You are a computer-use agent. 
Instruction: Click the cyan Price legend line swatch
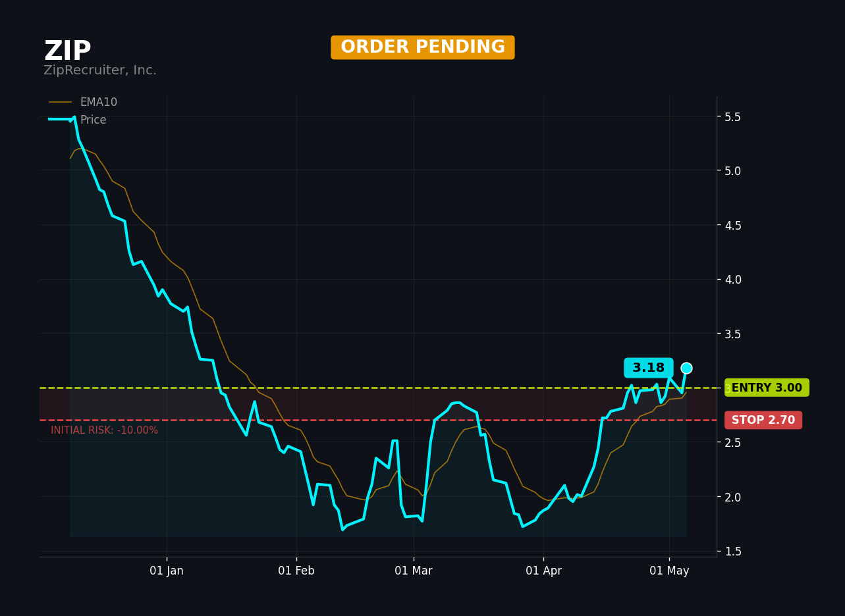pos(61,119)
